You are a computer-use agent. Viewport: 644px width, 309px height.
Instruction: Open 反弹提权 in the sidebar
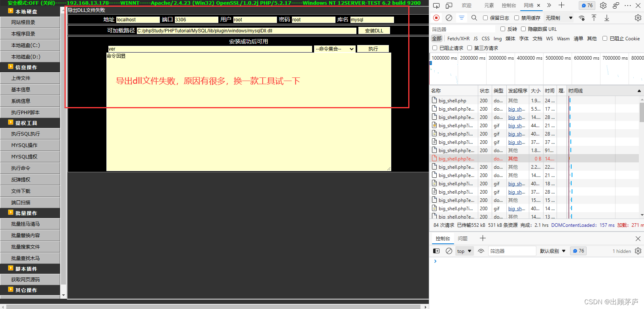point(30,179)
